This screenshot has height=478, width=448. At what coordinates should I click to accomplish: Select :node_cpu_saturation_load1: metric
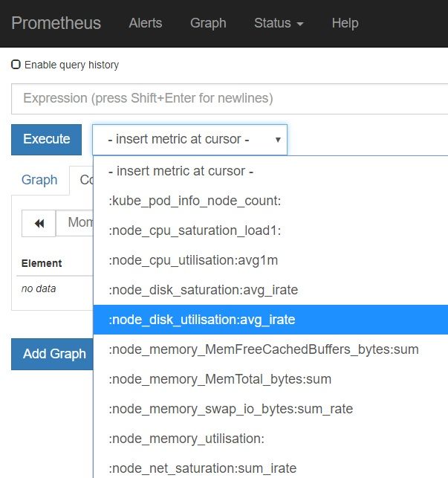tap(270, 230)
